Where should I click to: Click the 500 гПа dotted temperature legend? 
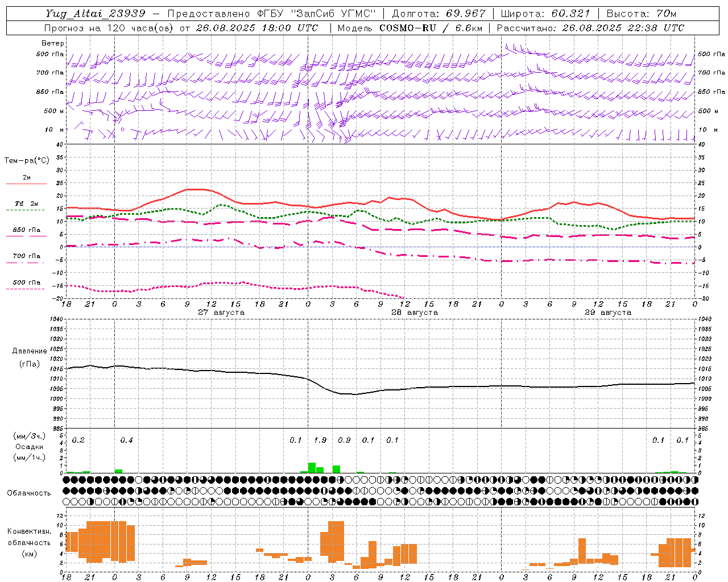(26, 285)
